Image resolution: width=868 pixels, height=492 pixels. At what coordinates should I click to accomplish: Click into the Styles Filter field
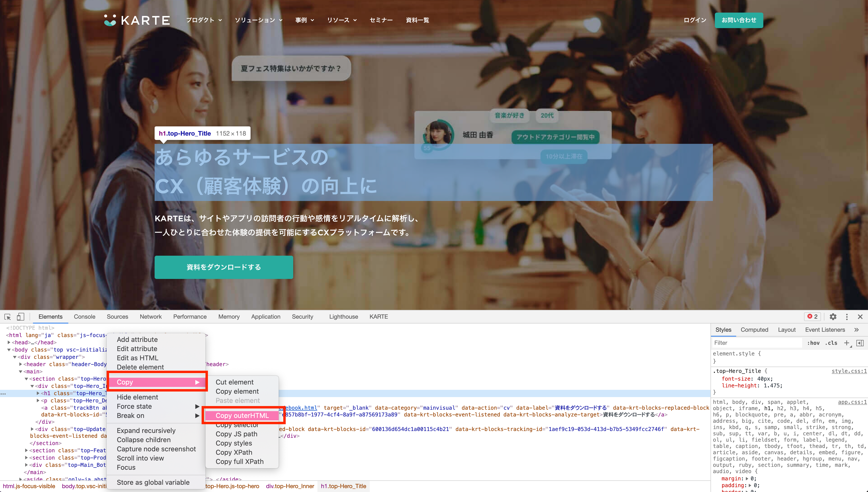(x=757, y=343)
